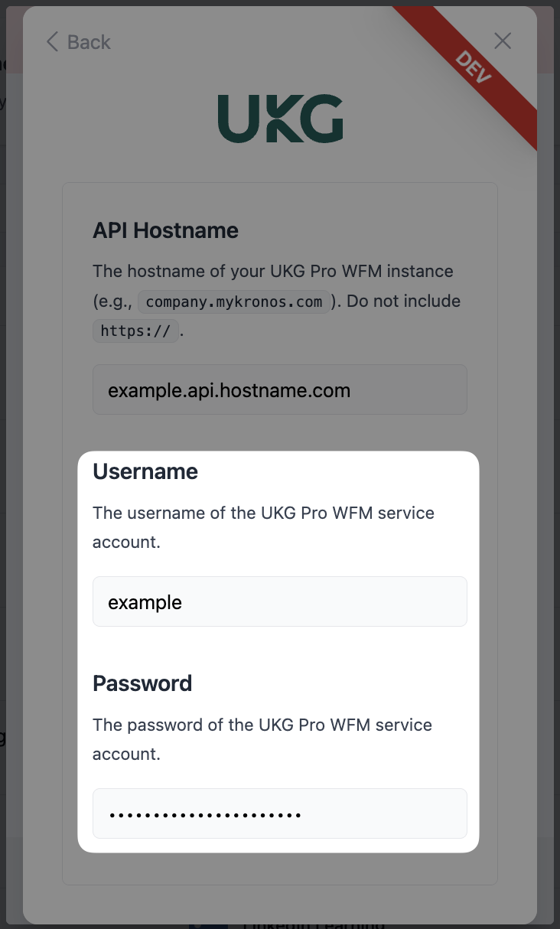Click the UKG Pro WFM hostname description

point(272,272)
